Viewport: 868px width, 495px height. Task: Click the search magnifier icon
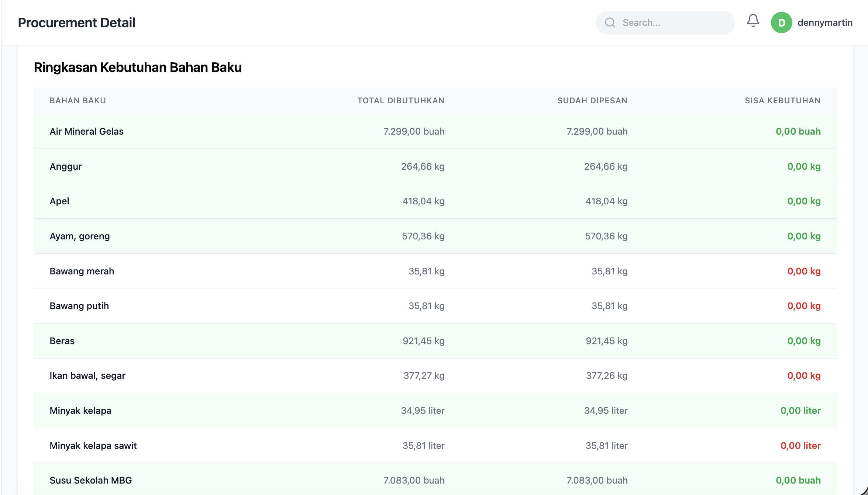[x=610, y=23]
